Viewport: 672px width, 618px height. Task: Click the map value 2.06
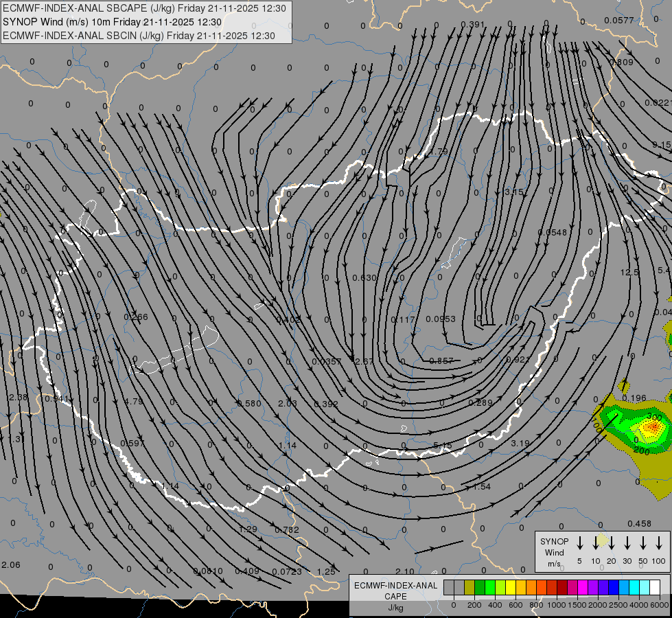click(11, 565)
